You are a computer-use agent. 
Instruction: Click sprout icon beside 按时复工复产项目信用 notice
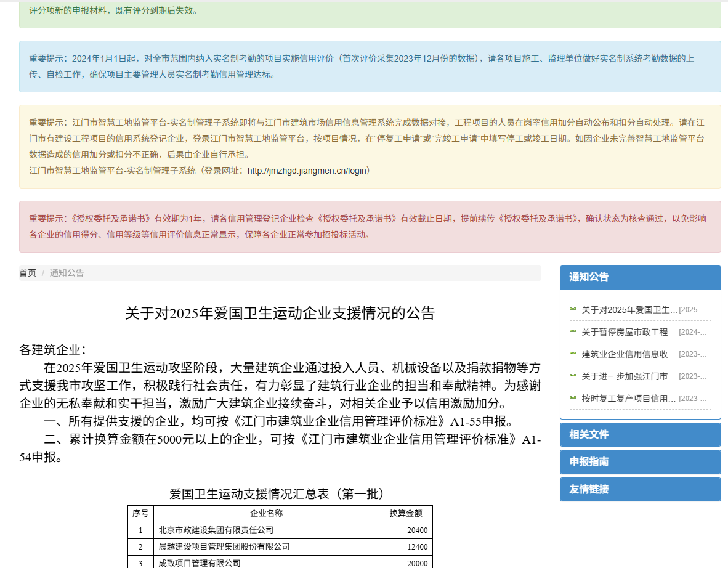coord(573,399)
